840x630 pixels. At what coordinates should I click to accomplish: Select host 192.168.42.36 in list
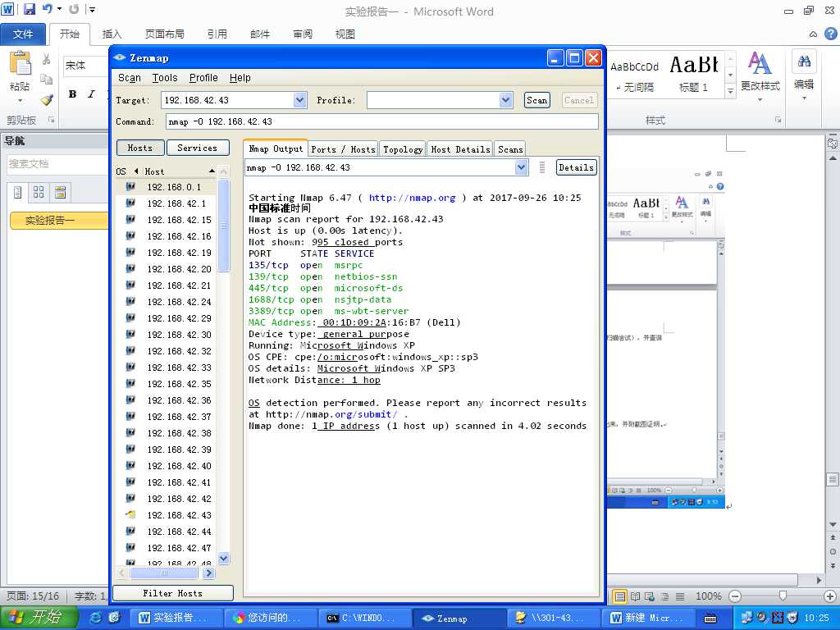(x=180, y=400)
